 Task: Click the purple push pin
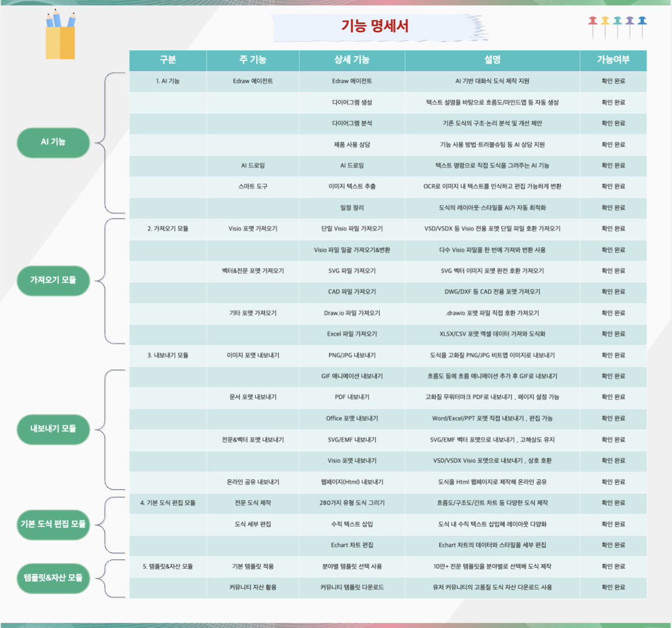pos(630,21)
